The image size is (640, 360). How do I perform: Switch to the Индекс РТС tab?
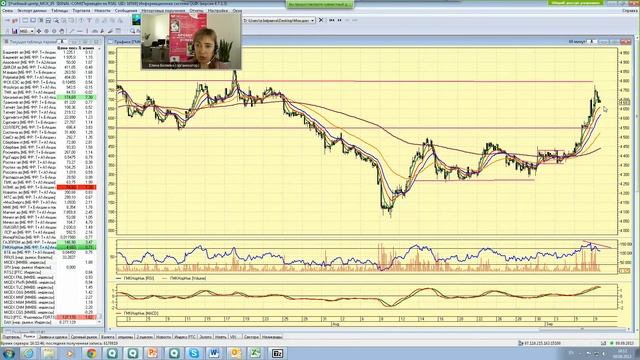click(185, 337)
